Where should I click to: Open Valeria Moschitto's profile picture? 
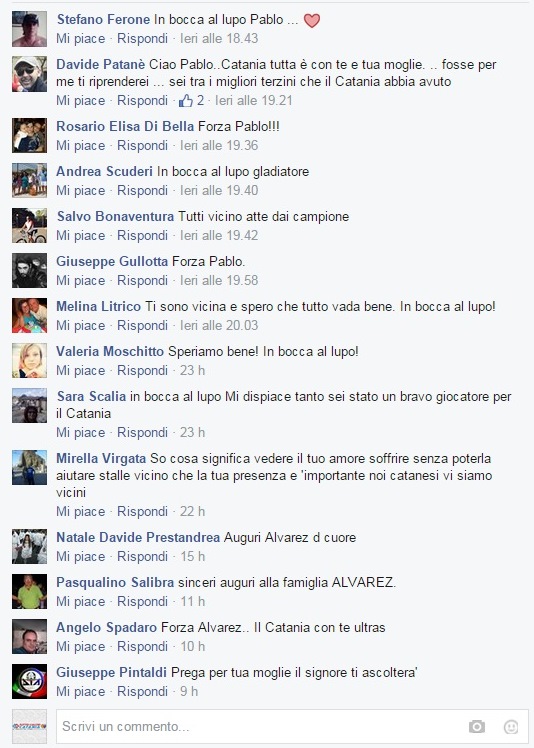29,361
